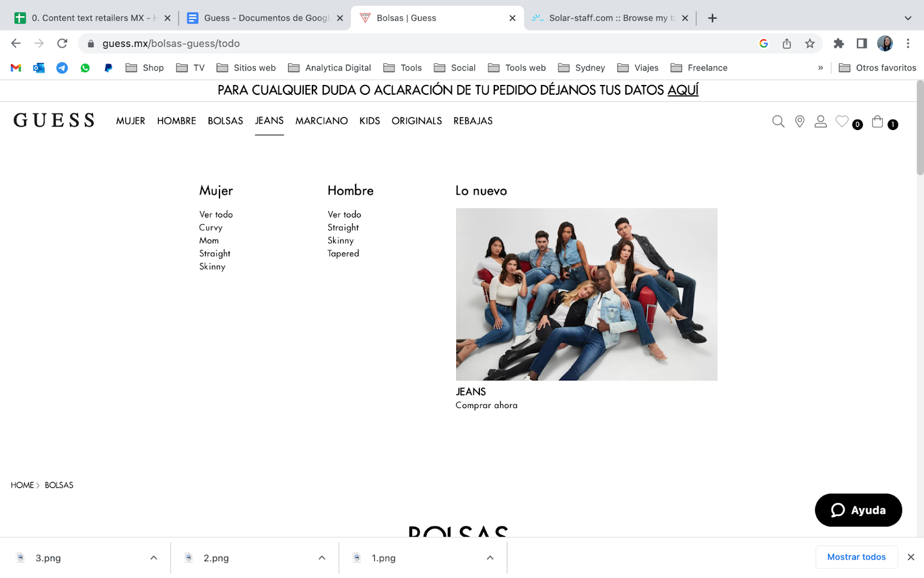Image resolution: width=924 pixels, height=578 pixels.
Task: Click the Google icon in the address bar
Action: pyautogui.click(x=763, y=43)
